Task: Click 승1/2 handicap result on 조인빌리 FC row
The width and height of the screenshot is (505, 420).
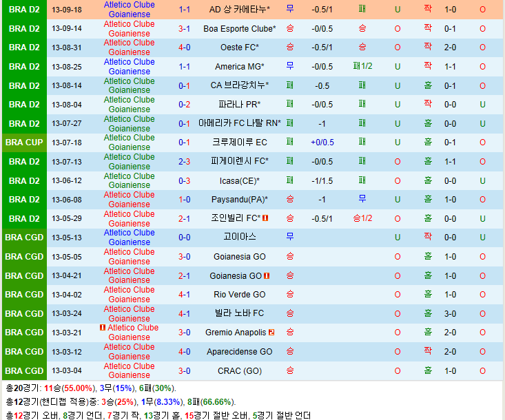Action: tap(362, 218)
